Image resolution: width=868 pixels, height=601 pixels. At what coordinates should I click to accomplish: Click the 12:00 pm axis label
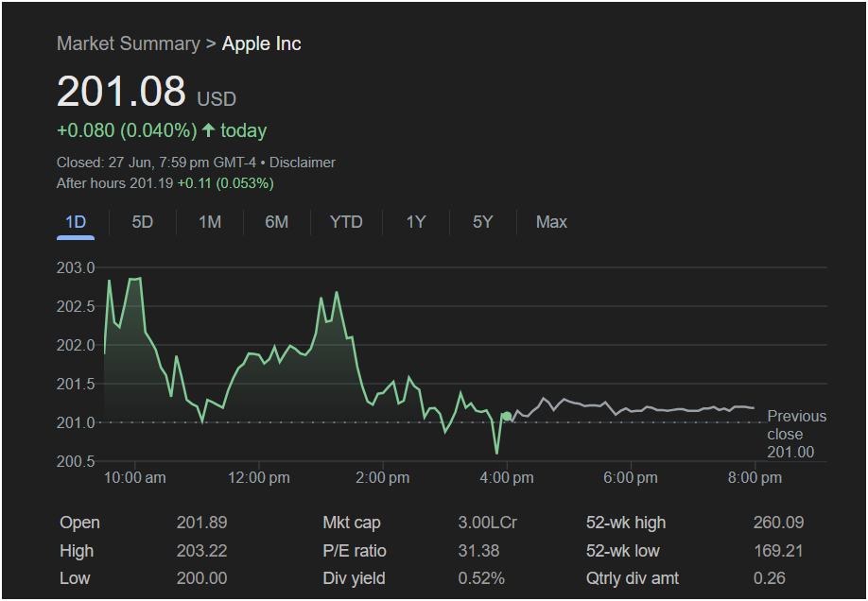[259, 478]
